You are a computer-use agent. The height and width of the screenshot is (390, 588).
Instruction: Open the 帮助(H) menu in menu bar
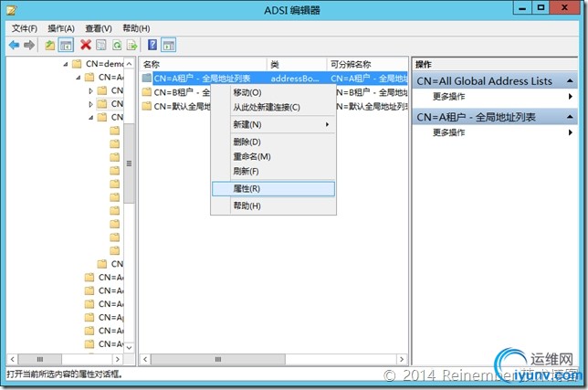pyautogui.click(x=136, y=28)
